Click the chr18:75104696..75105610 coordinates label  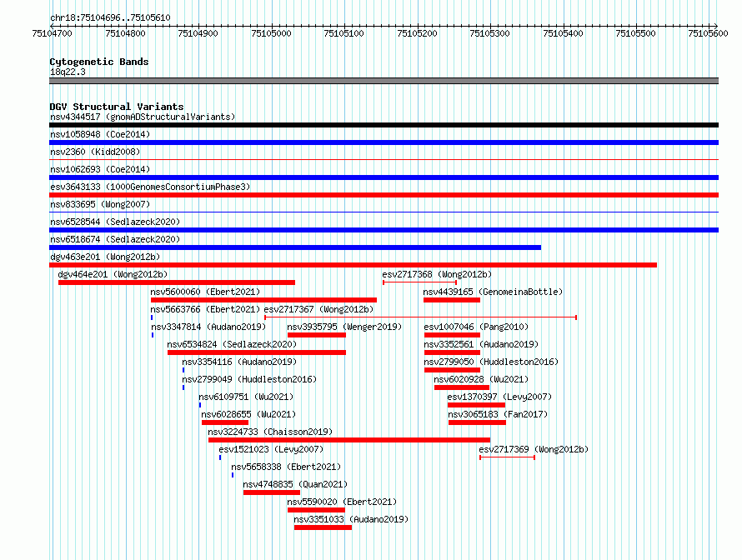click(110, 18)
